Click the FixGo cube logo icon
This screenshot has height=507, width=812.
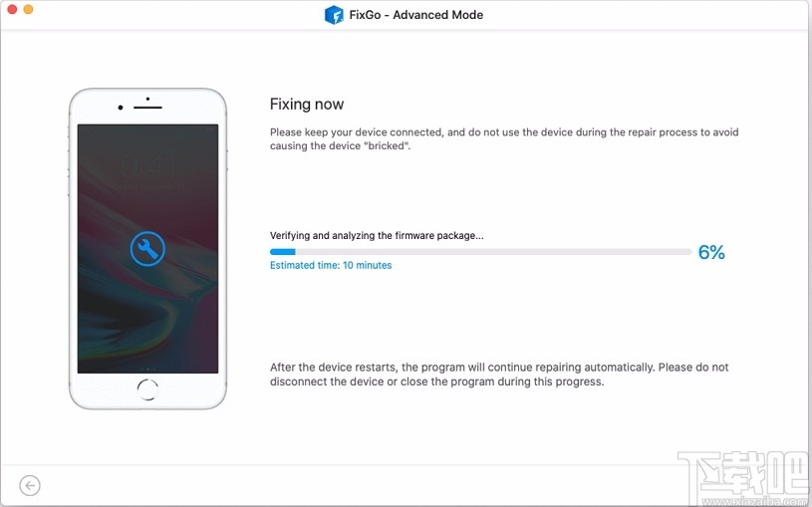coord(334,15)
